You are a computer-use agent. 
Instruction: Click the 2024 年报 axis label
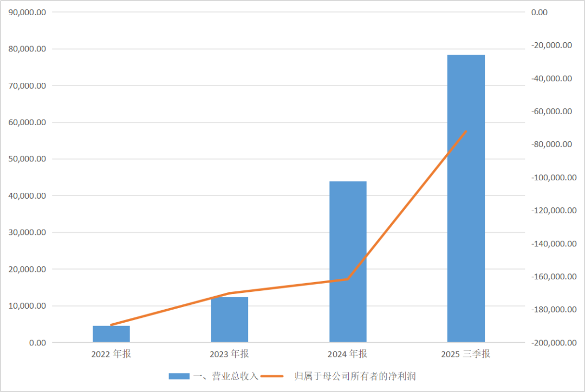348,354
